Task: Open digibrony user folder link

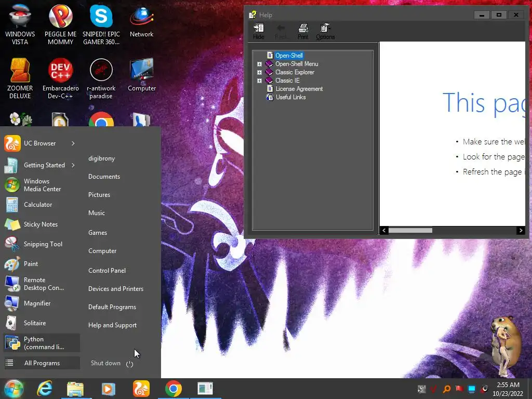Action: [x=101, y=158]
